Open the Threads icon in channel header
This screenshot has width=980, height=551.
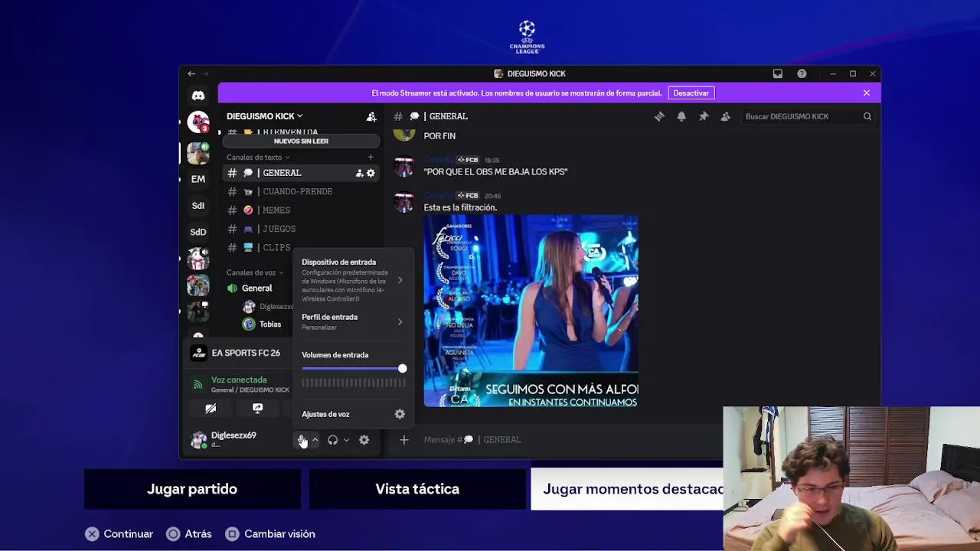click(x=659, y=116)
